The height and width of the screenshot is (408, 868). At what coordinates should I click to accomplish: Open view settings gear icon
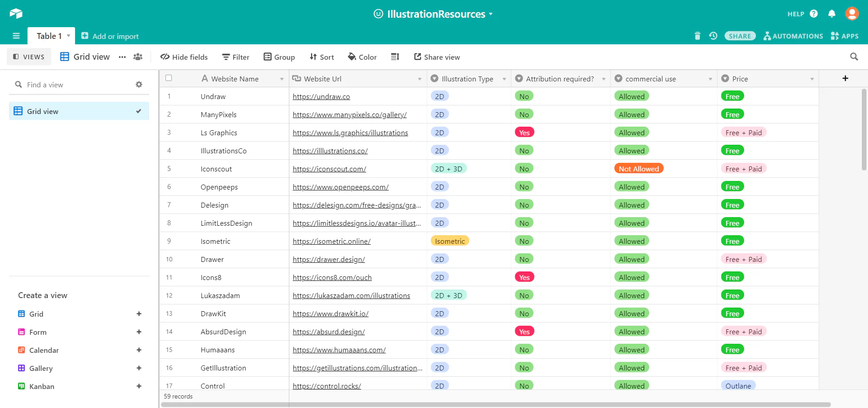[x=139, y=85]
